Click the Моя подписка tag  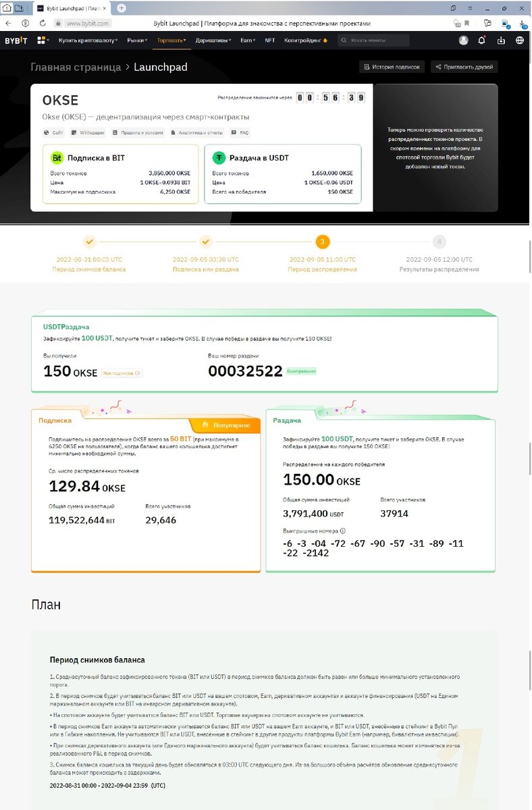pos(122,373)
